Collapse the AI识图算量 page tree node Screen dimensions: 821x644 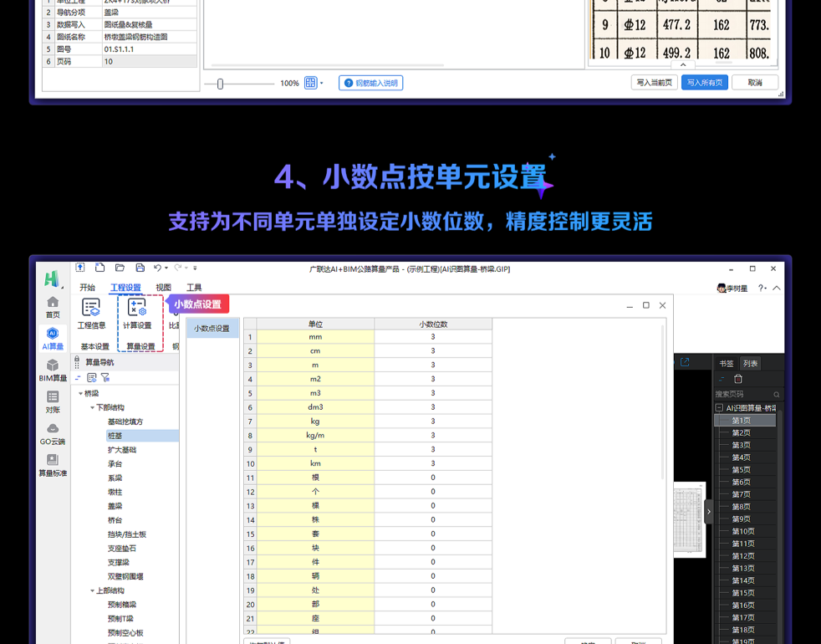pyautogui.click(x=720, y=407)
